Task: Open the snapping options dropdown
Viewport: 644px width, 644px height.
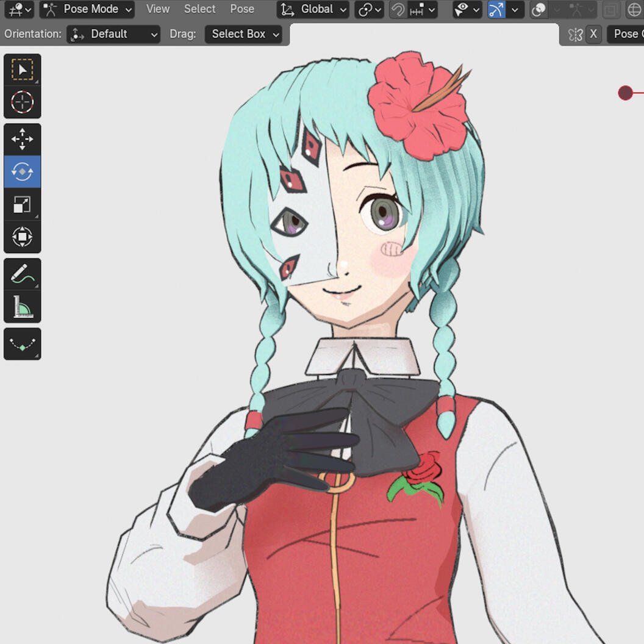Action: pos(422,9)
